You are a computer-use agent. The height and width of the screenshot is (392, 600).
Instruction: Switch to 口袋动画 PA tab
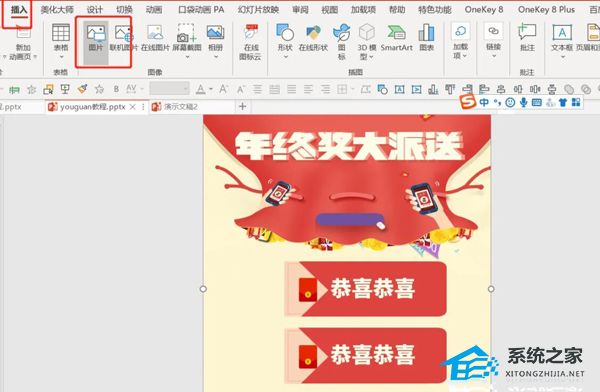click(201, 10)
